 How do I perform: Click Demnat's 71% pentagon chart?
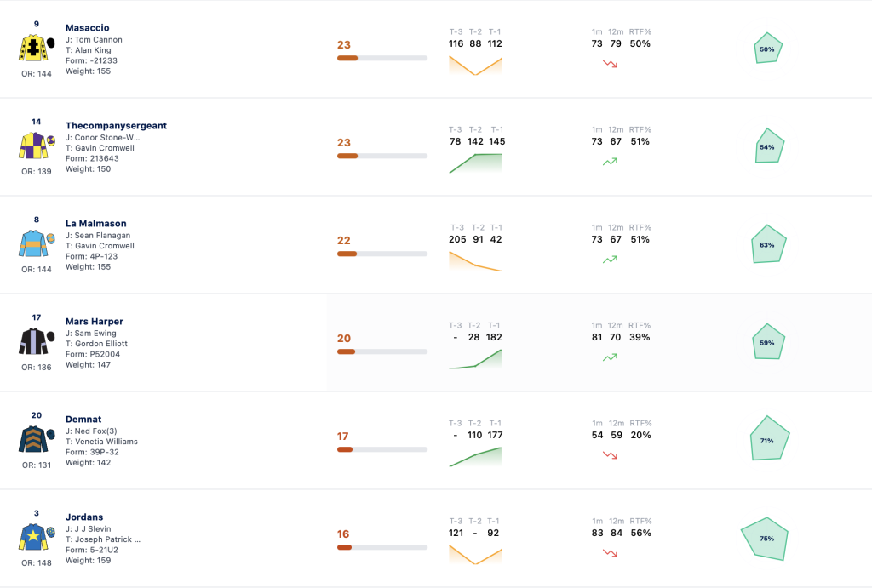pos(770,438)
